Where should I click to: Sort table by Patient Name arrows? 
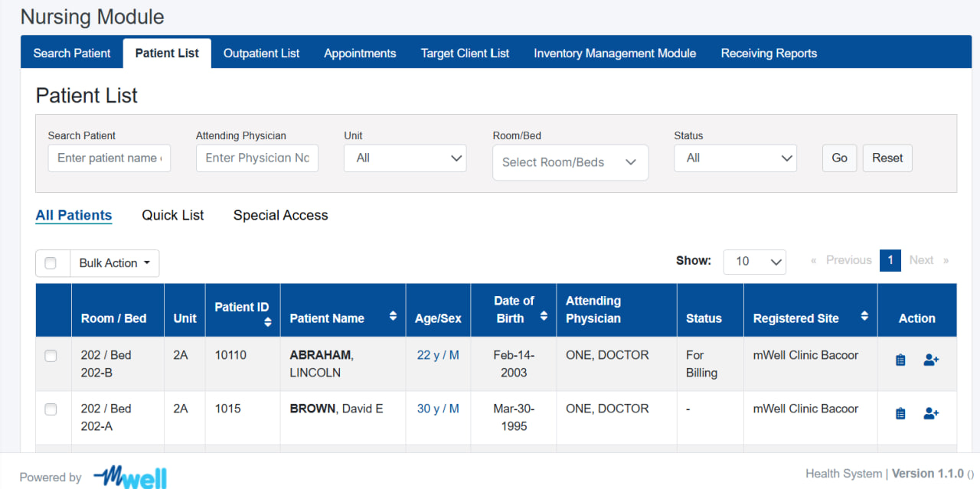coord(393,315)
